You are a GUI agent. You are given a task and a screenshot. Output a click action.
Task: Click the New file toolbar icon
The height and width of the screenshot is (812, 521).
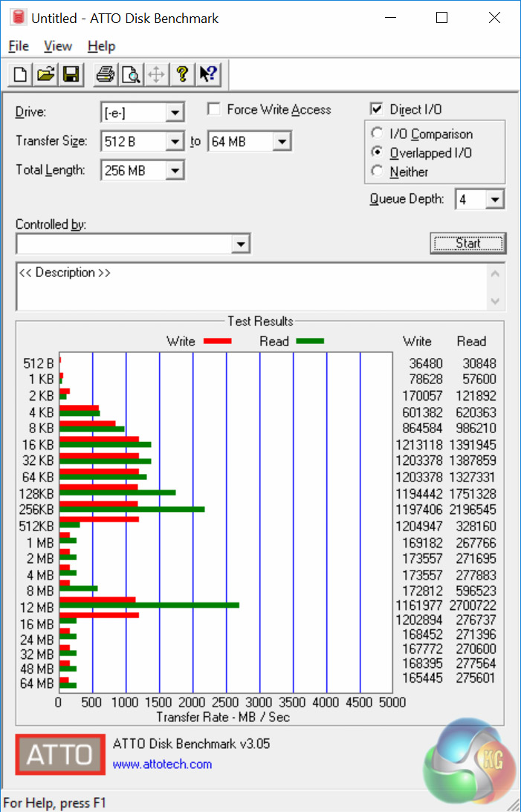[20, 74]
